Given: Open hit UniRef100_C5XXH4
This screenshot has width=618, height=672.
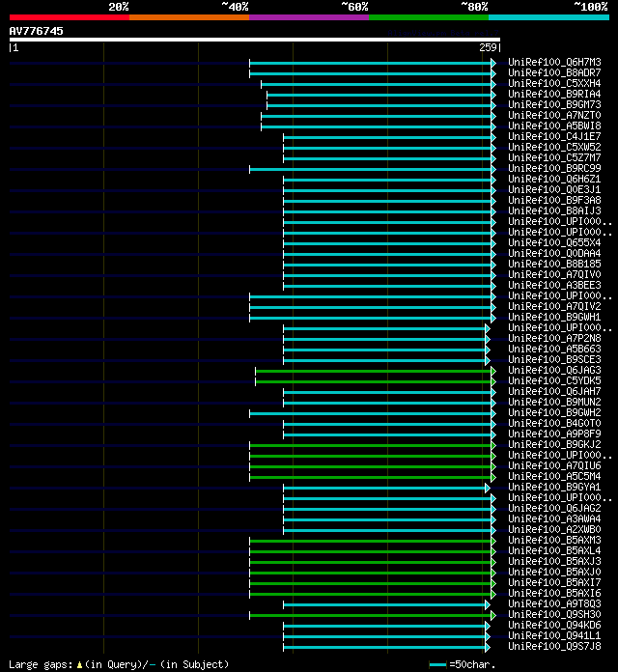Looking at the screenshot, I should [x=554, y=84].
